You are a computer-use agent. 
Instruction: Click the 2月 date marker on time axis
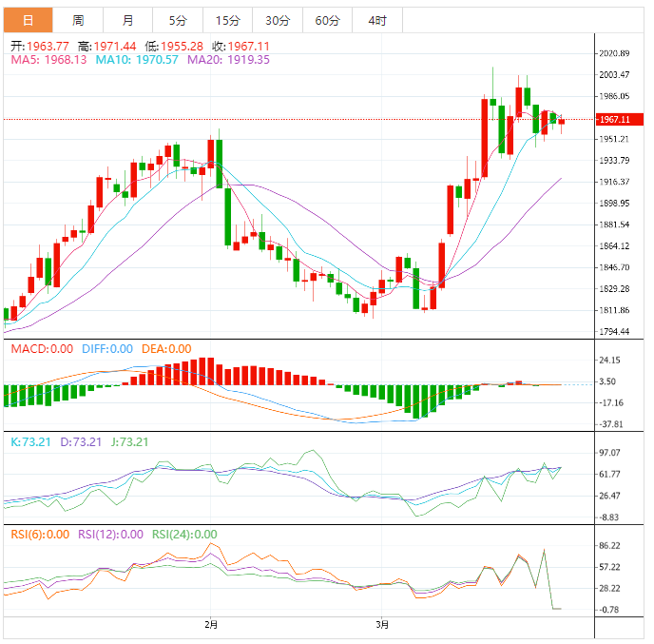coord(211,625)
